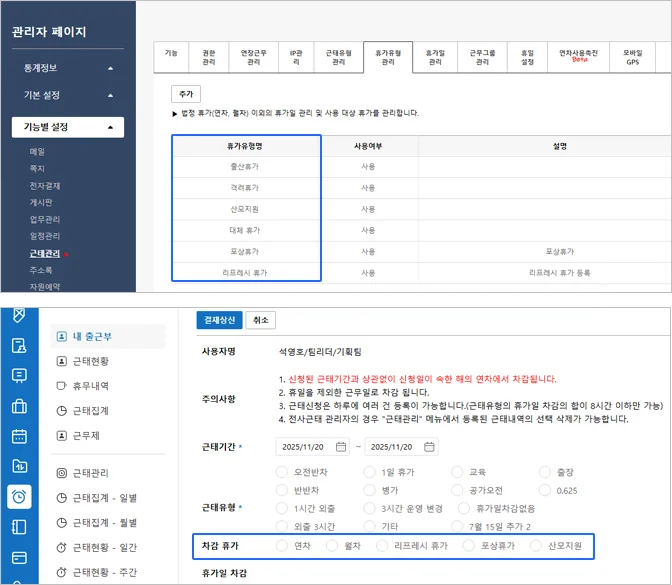Click the alarm clock attendance icon in sidebar

[x=19, y=497]
